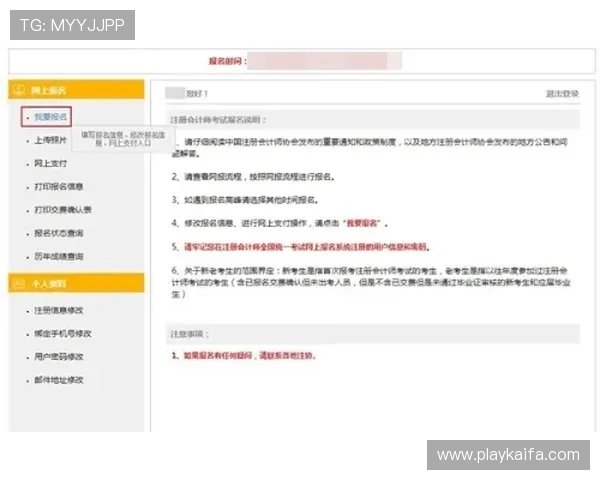This screenshot has height=480, width=600.
Task: Open 打印交费确认表 entry
Action: [x=63, y=210]
